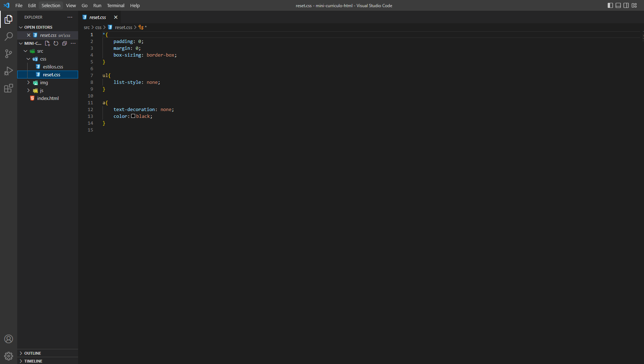Refresh the explorer file tree
This screenshot has width=644, height=364.
click(x=56, y=43)
